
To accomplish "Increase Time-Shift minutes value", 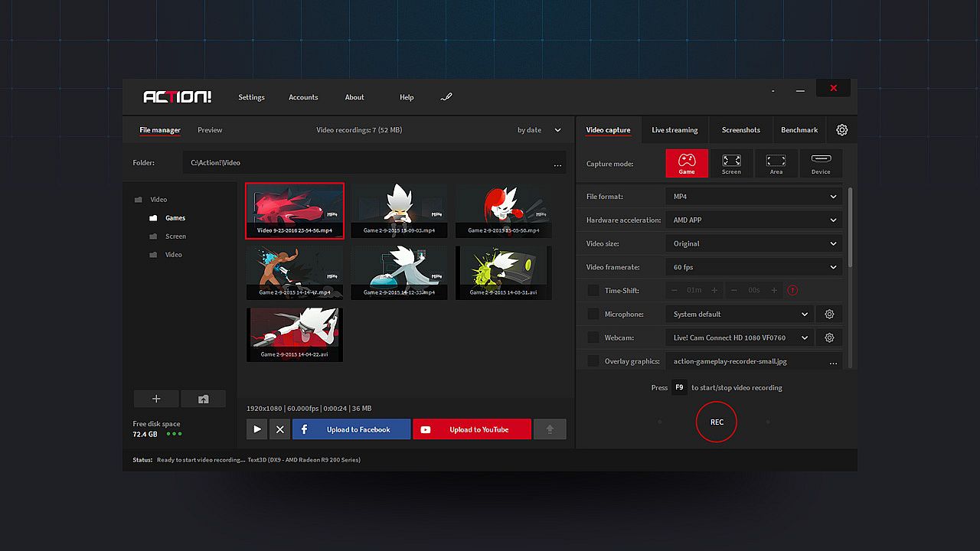I will pyautogui.click(x=714, y=290).
